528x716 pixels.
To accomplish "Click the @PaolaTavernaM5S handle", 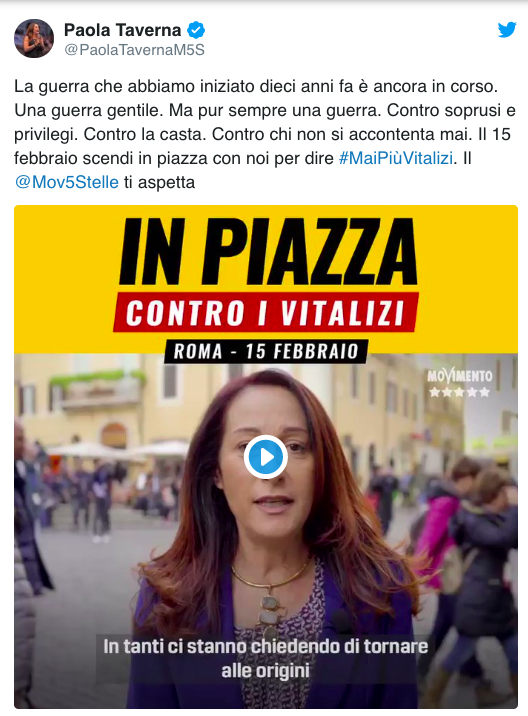I will click(x=134, y=49).
